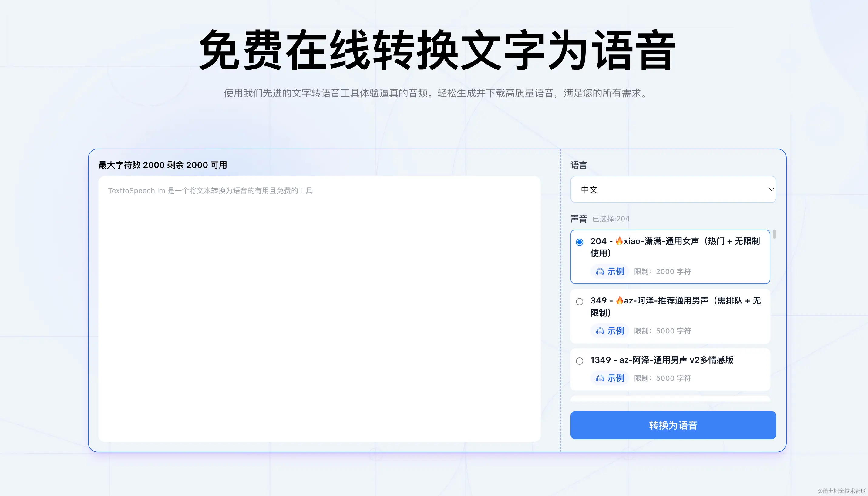Click '限制: 5000 字符' in voice 349 card

pos(662,331)
